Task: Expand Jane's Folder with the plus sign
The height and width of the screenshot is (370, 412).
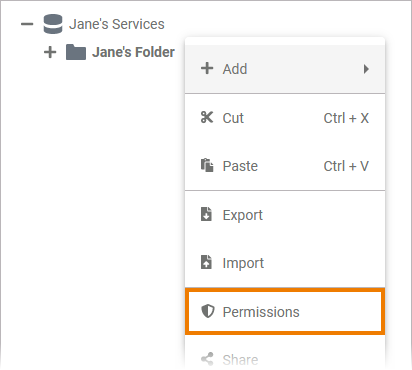Action: click(x=50, y=52)
